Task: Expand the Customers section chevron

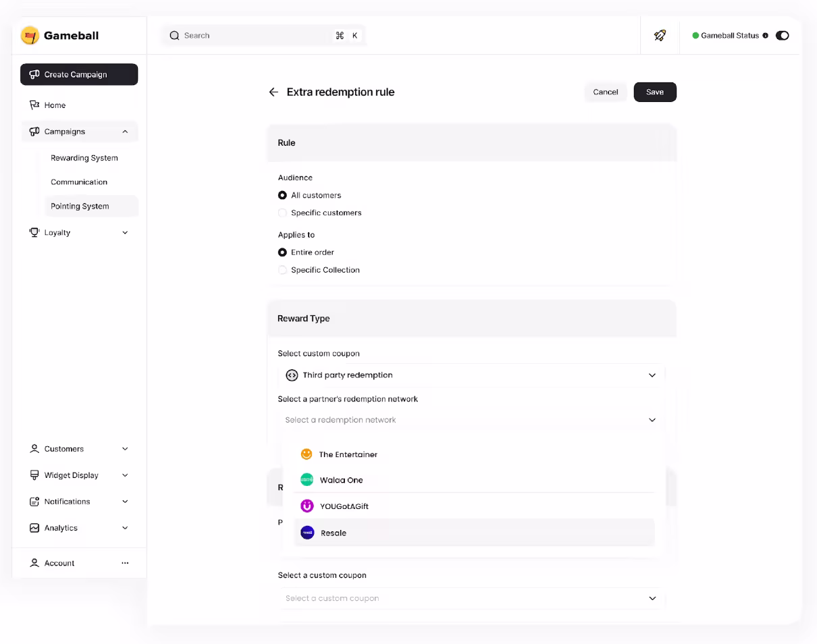Action: tap(125, 449)
